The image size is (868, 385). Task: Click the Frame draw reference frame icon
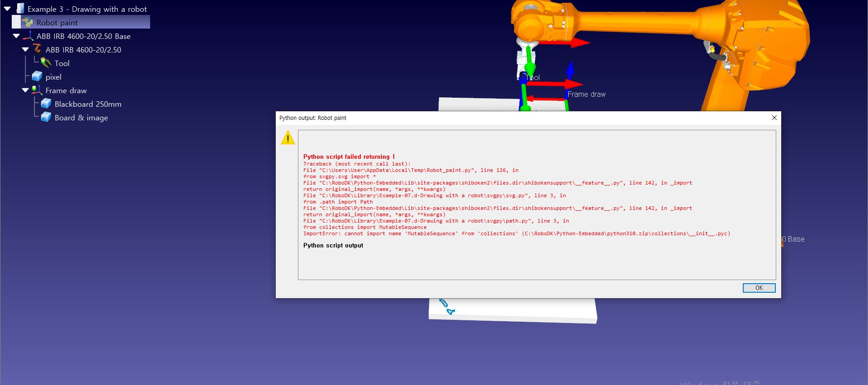[x=37, y=90]
